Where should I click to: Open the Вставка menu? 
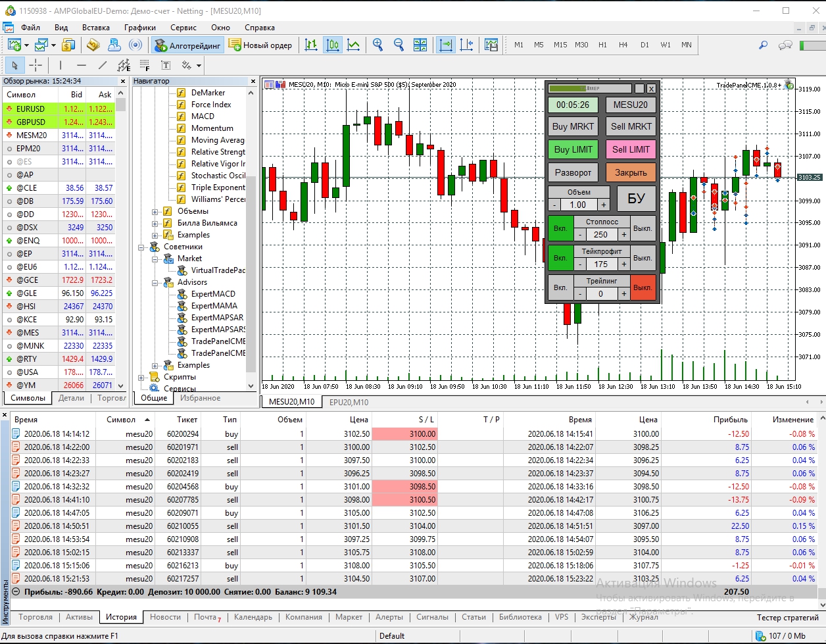tap(96, 28)
